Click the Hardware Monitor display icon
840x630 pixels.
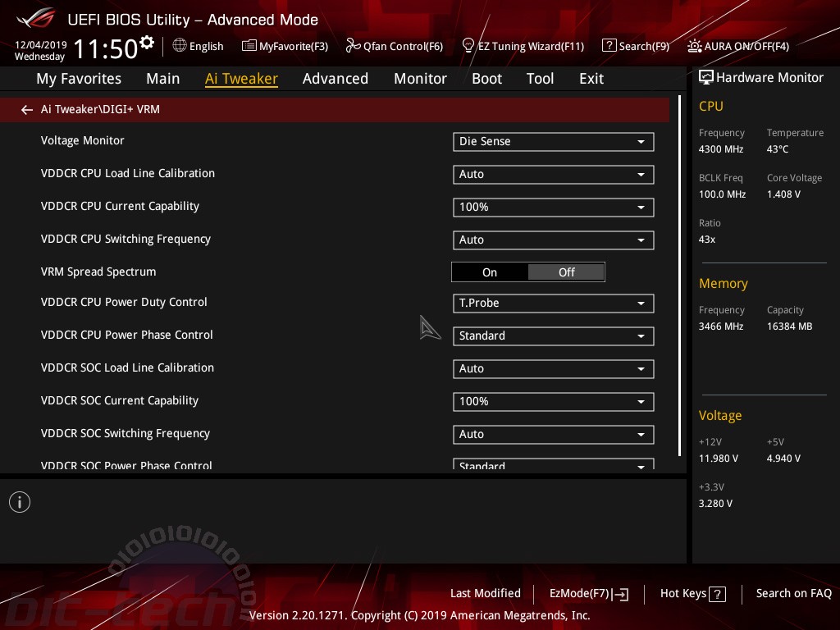706,78
